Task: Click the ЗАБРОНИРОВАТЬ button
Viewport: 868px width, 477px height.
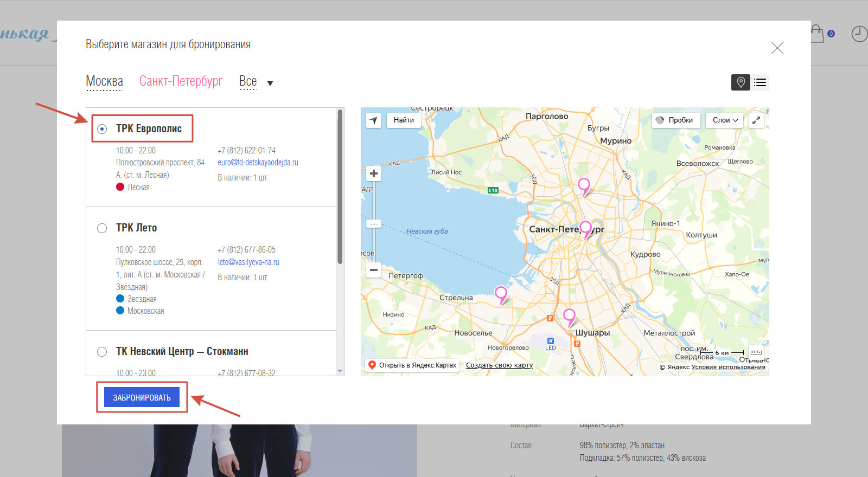Action: (142, 397)
